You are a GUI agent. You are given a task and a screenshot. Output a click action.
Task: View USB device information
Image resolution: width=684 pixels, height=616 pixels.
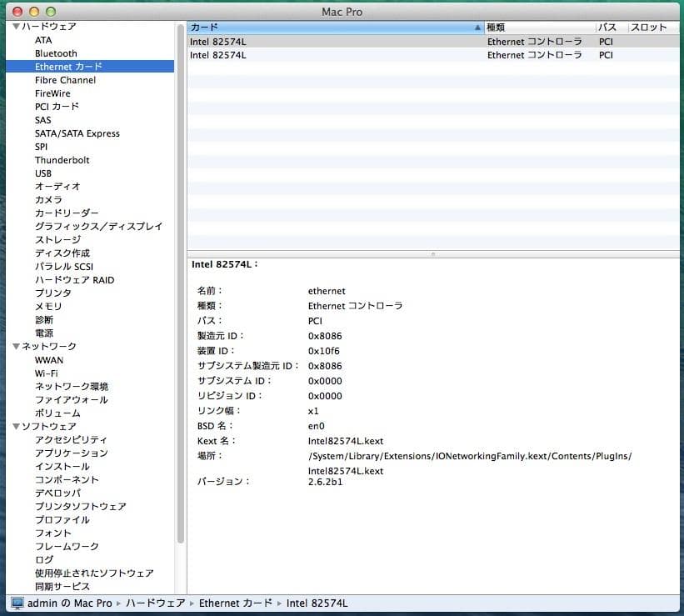click(x=42, y=173)
